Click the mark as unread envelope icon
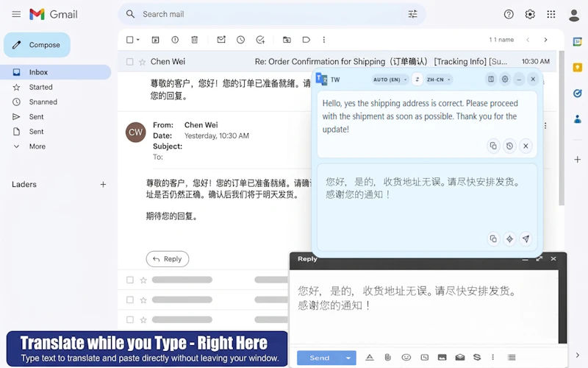Screen dimensions: 588x368 221,40
